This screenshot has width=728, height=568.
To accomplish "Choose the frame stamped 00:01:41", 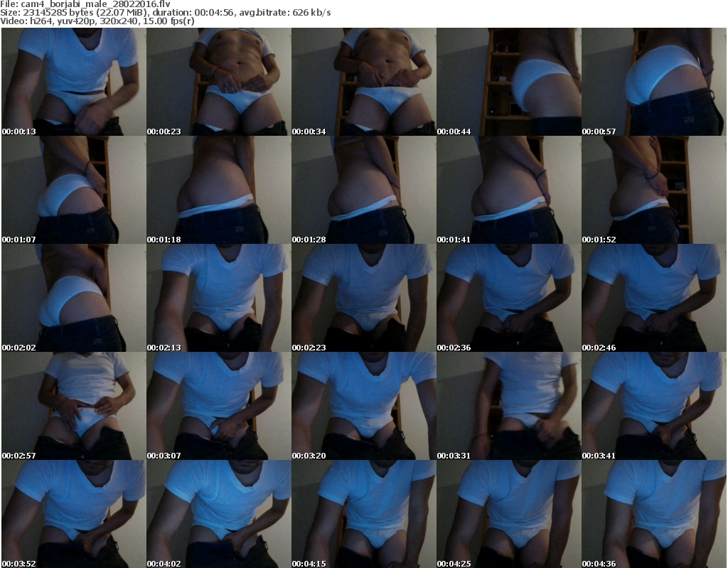I will [509, 190].
